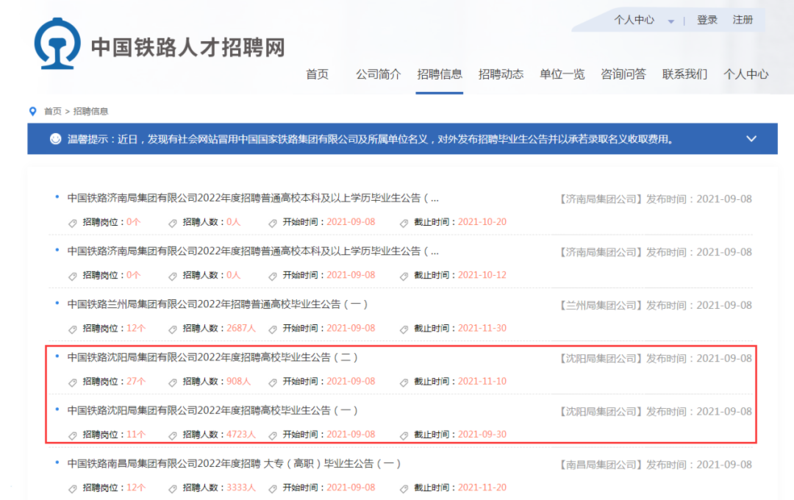Image resolution: width=794 pixels, height=500 pixels.
Task: Click tag icon beside 截止时间 2021-11-20
Action: click(x=404, y=489)
